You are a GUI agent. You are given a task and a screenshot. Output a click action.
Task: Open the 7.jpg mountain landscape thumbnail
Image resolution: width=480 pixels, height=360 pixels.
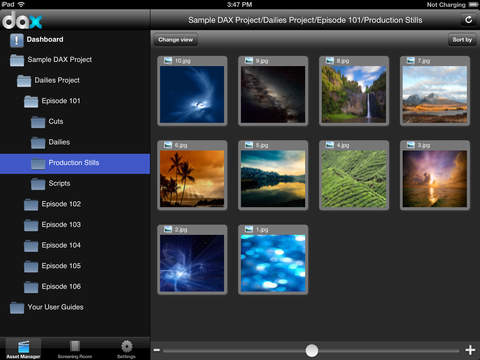coord(435,94)
